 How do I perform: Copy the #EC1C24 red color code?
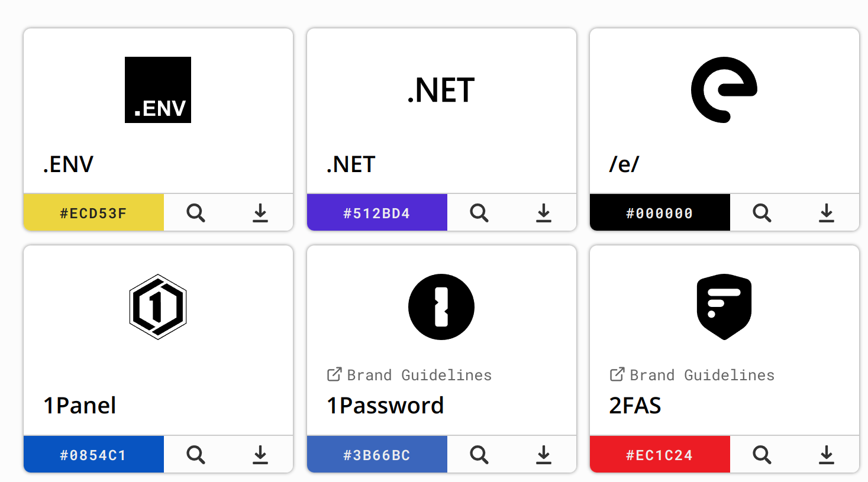(x=660, y=454)
